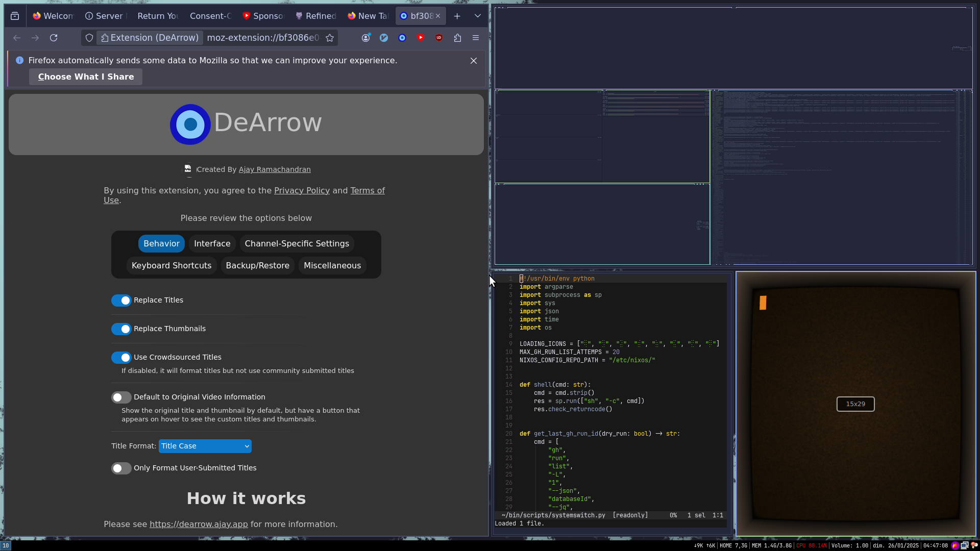
Task: Open Channel-Specific Settings tab
Action: tap(297, 244)
